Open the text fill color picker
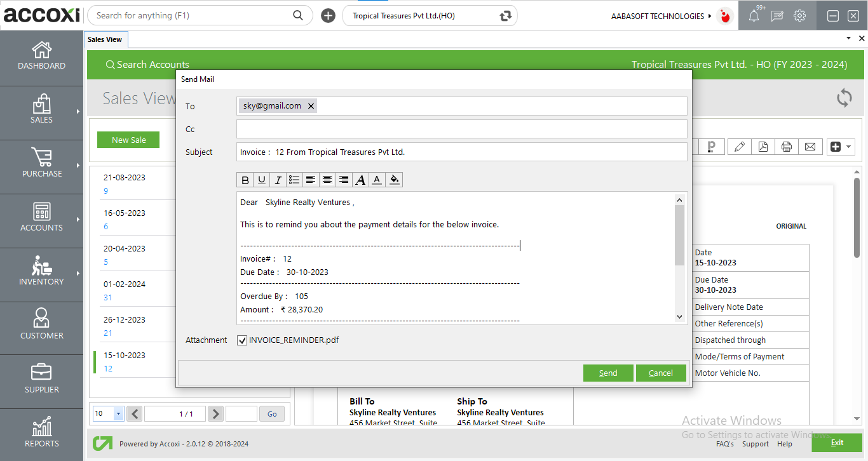This screenshot has height=461, width=868. (394, 180)
